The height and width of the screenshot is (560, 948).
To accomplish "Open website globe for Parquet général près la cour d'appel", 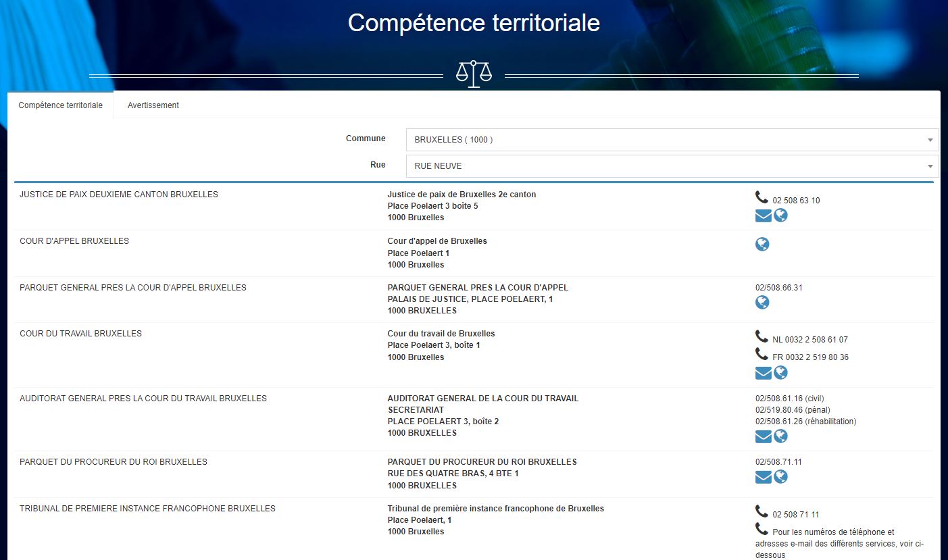I will tap(762, 302).
